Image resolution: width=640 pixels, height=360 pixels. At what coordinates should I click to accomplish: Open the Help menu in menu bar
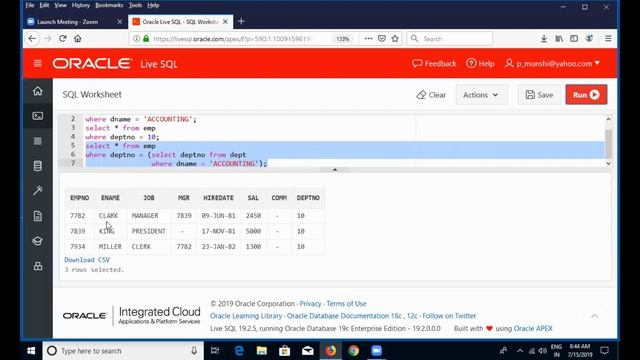[x=153, y=5]
